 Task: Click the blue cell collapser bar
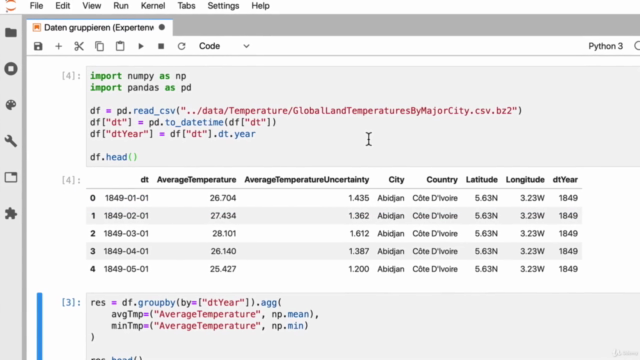click(x=39, y=326)
